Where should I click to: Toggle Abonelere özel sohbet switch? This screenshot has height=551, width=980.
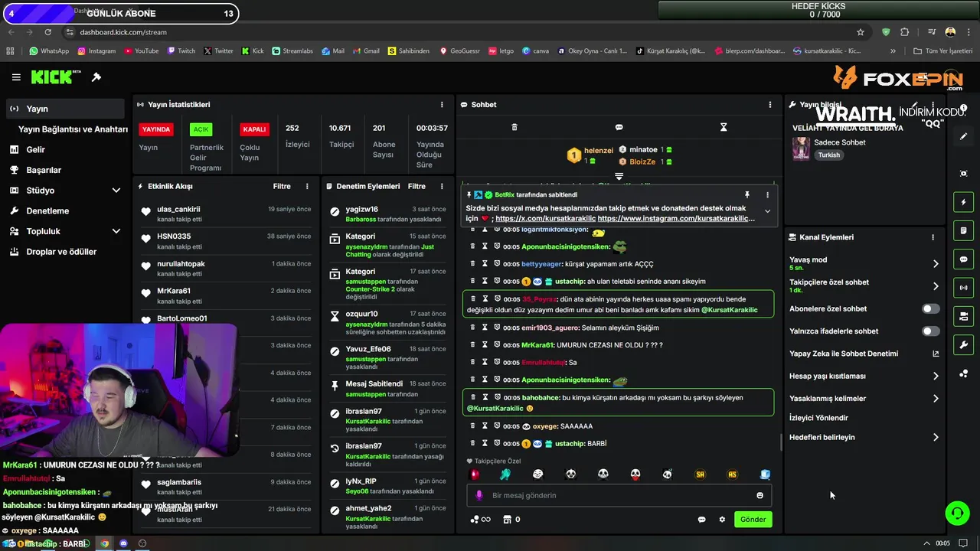coord(930,309)
